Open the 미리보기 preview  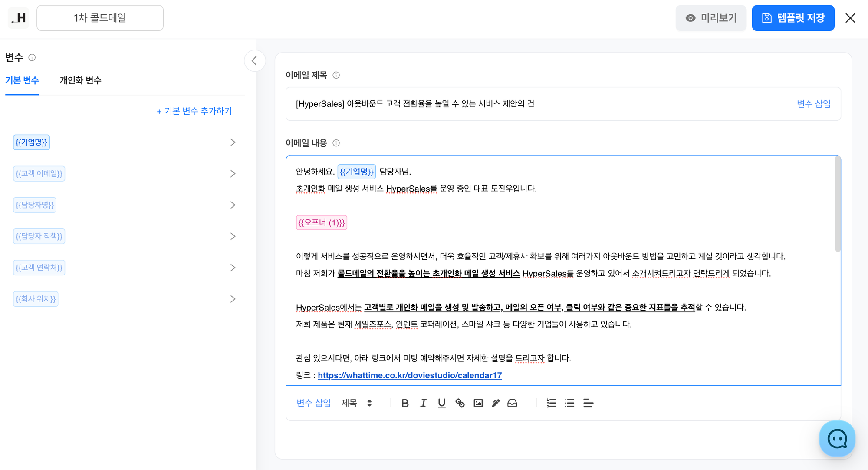(x=711, y=18)
